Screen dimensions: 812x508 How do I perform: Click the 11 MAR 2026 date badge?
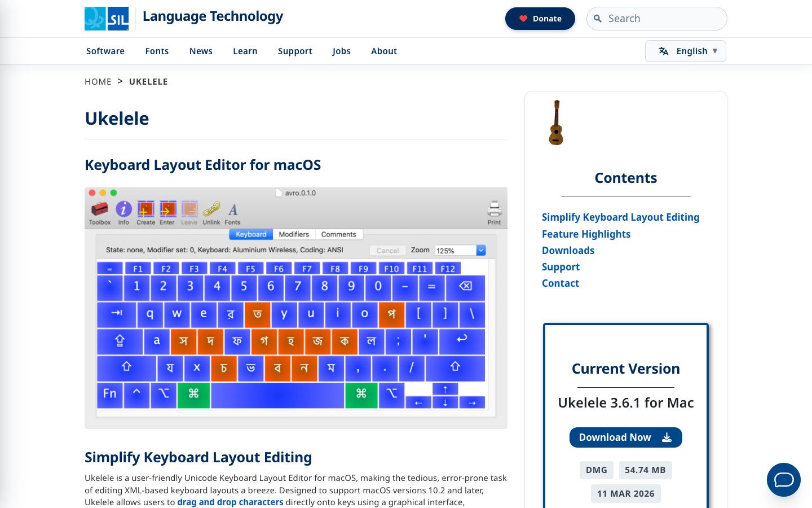click(626, 494)
